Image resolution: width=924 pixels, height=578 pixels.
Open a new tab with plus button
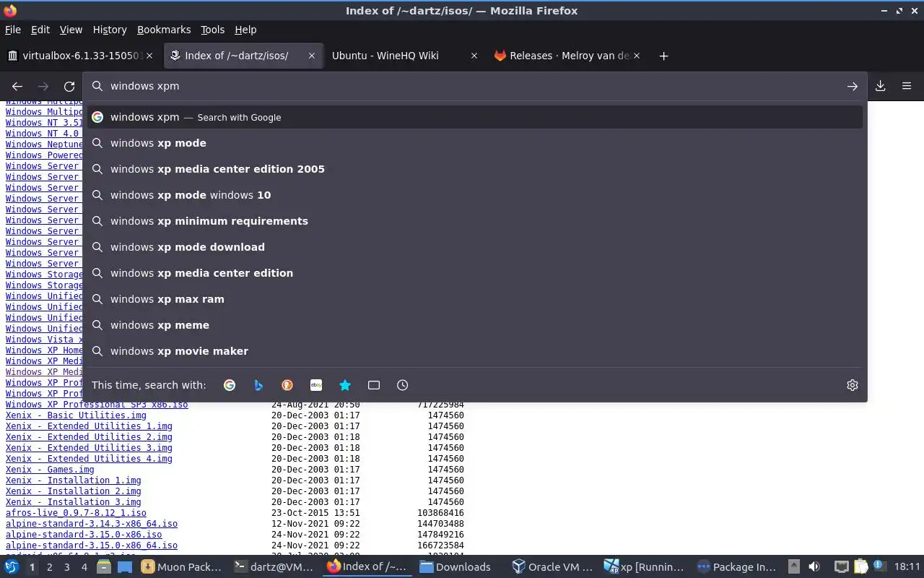coord(663,56)
